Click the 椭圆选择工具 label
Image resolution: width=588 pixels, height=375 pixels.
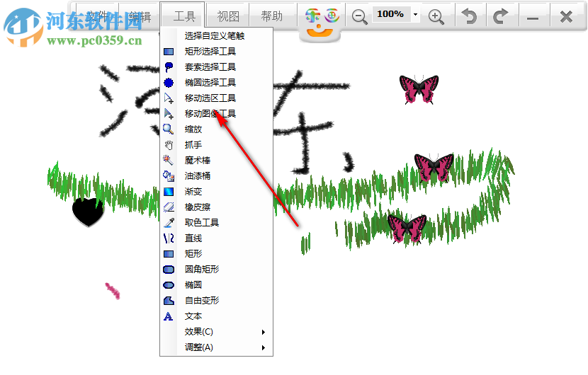point(210,82)
